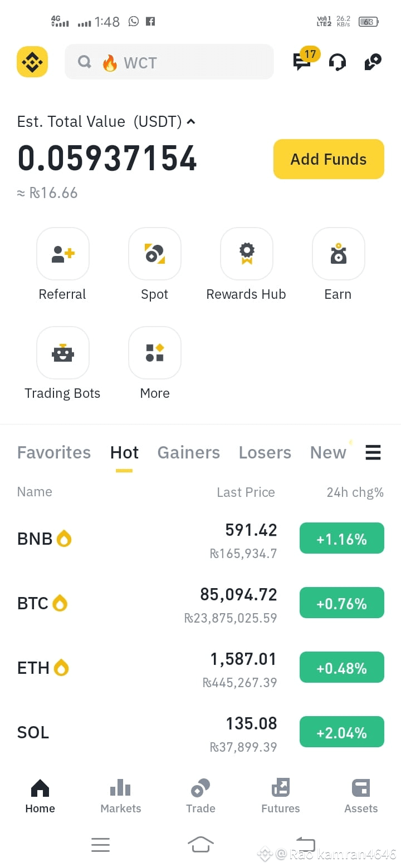Tap the key-shaped icon at the top right
The image size is (401, 868).
(x=373, y=62)
